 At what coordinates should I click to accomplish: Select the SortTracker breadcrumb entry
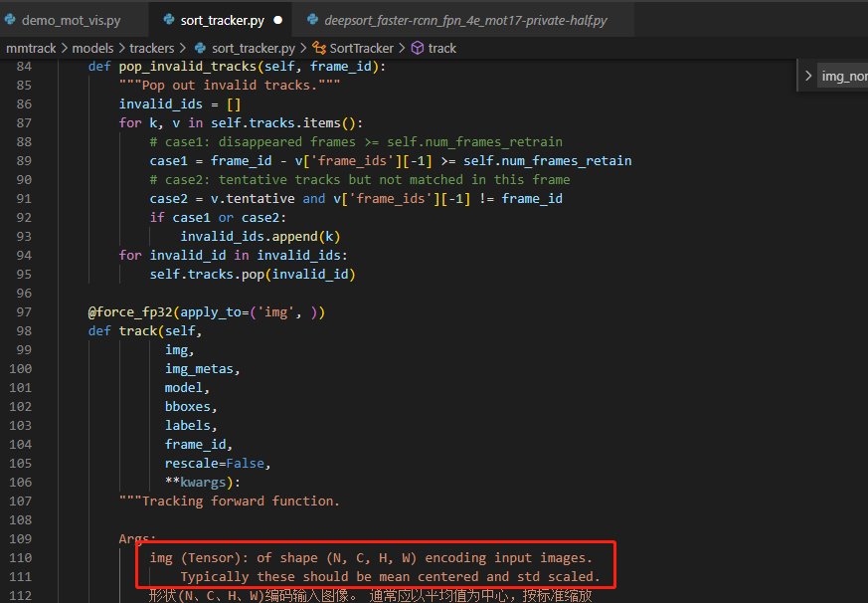pyautogui.click(x=363, y=47)
